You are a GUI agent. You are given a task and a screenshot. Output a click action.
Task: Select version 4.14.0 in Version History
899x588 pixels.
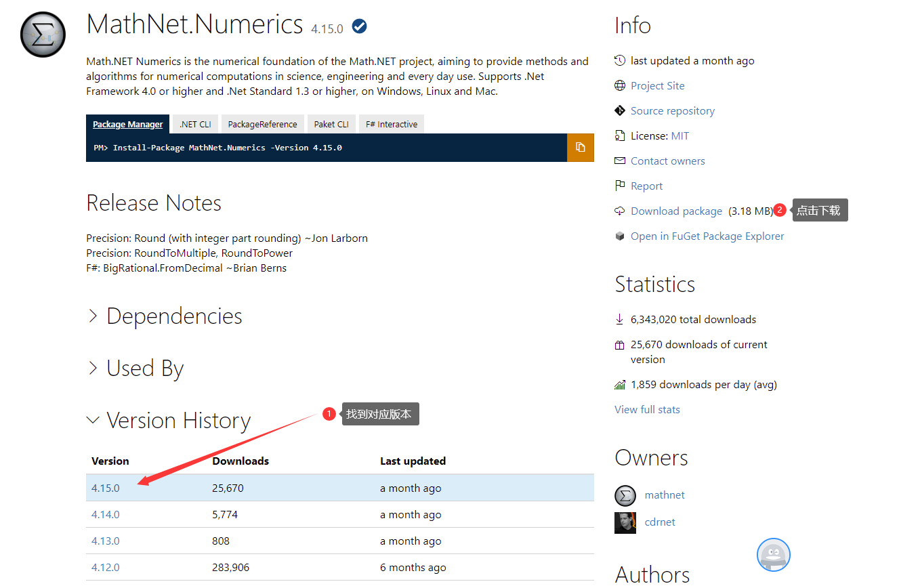pyautogui.click(x=105, y=514)
